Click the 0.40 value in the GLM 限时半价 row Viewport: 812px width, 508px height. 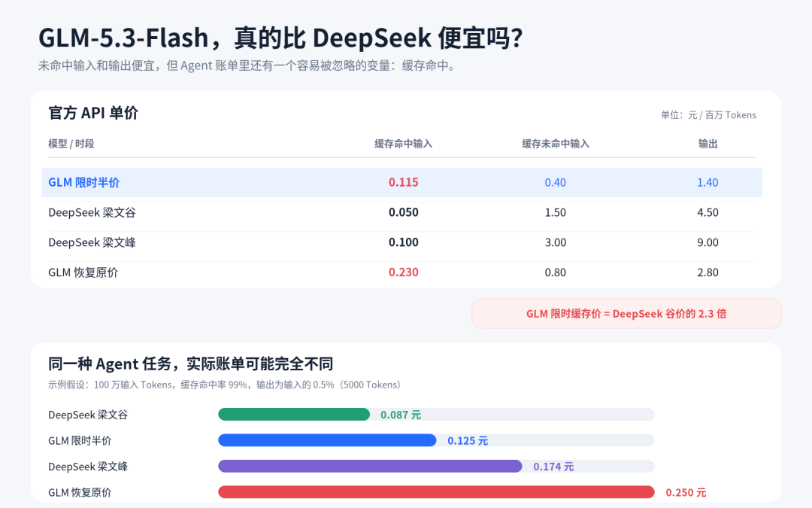(555, 182)
